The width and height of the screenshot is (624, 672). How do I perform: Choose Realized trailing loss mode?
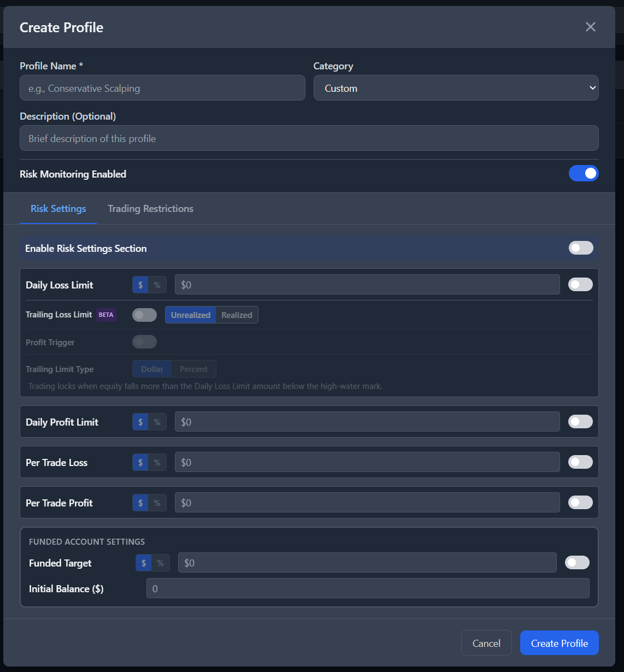click(x=237, y=315)
